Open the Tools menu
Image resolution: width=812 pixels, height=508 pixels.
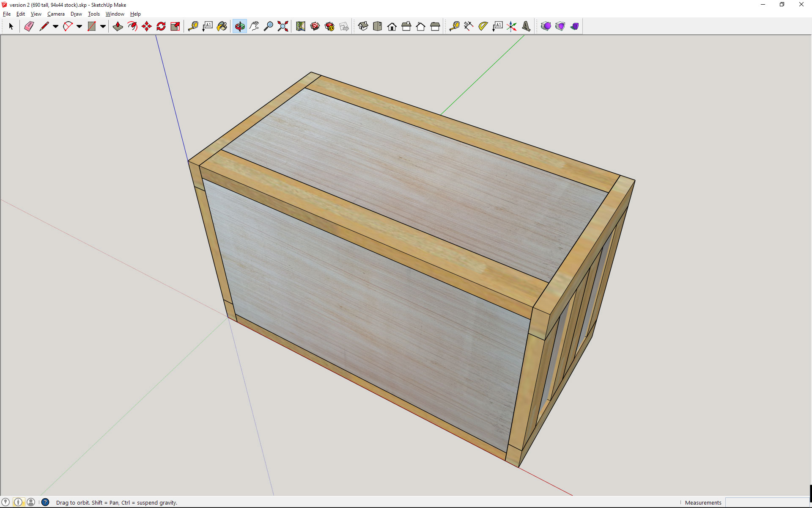(x=94, y=14)
